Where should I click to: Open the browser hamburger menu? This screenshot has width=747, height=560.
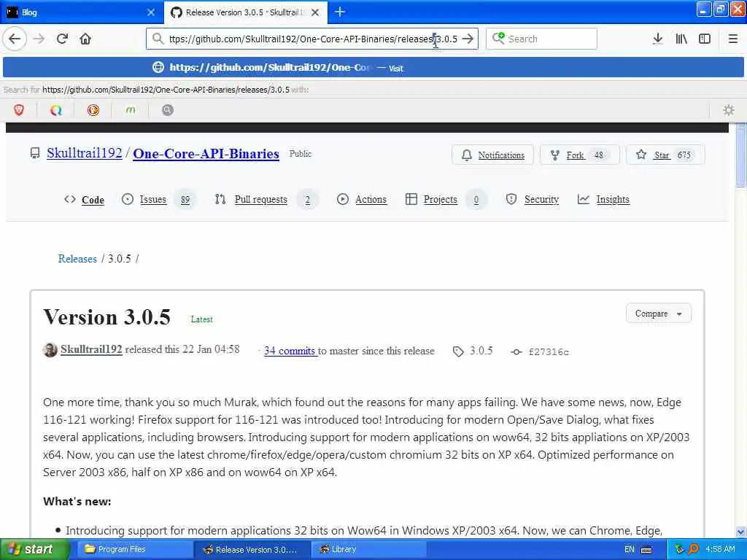(733, 39)
